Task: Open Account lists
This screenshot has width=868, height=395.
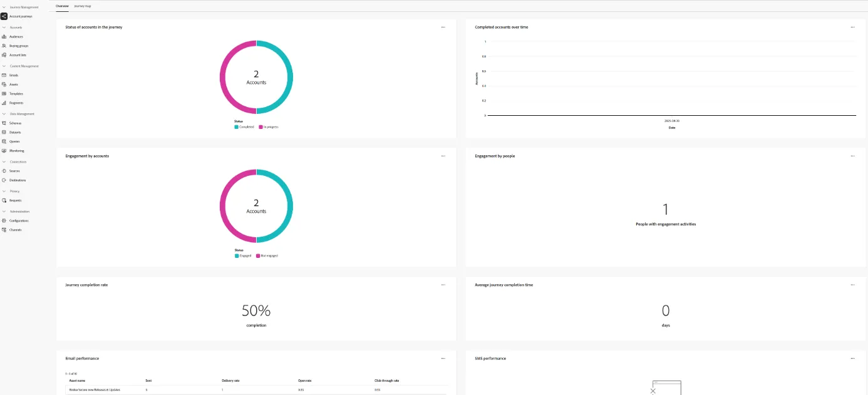Action: [x=18, y=55]
